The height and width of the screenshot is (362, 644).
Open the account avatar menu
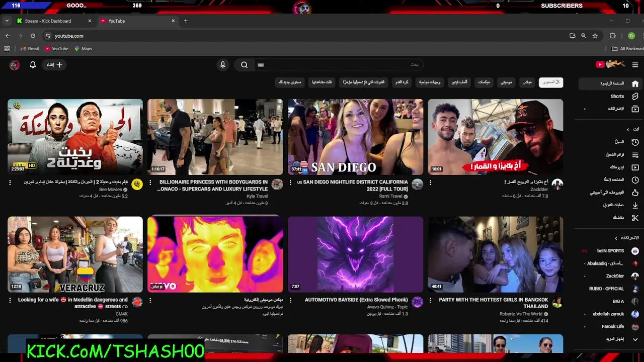(15, 65)
